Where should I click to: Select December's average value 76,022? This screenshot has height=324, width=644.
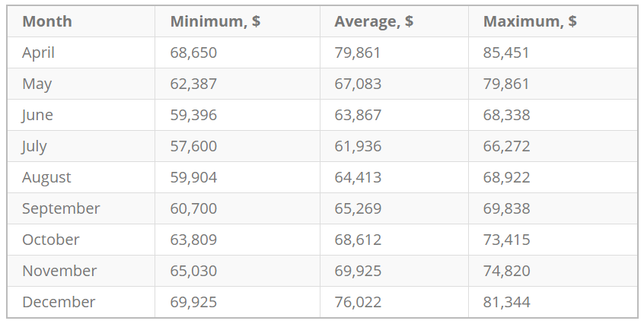click(x=358, y=302)
